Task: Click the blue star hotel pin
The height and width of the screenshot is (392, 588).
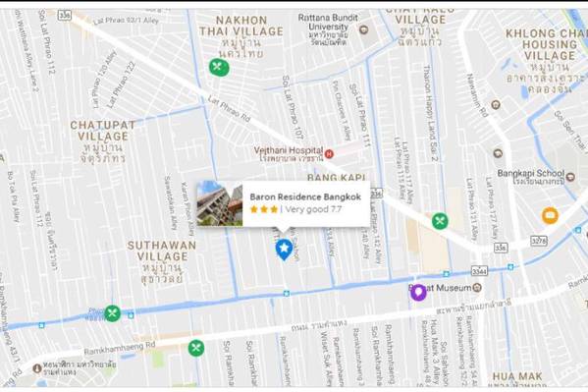Action: 285,250
